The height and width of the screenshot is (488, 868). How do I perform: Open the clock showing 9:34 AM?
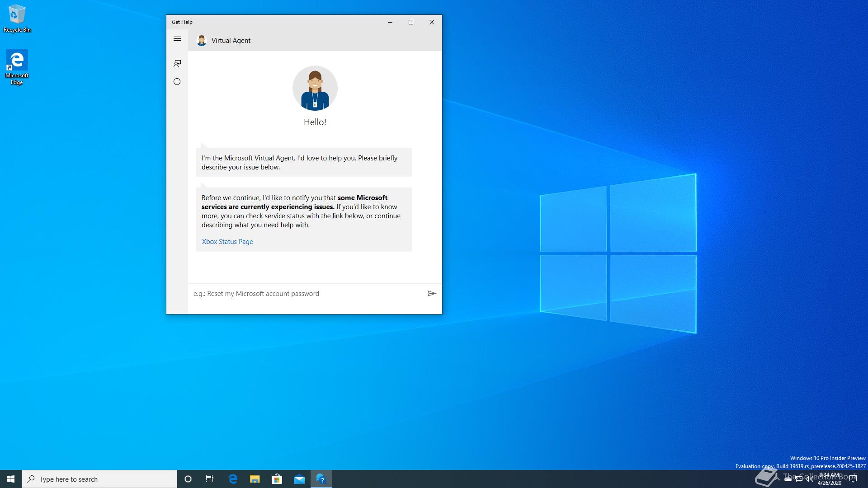830,479
